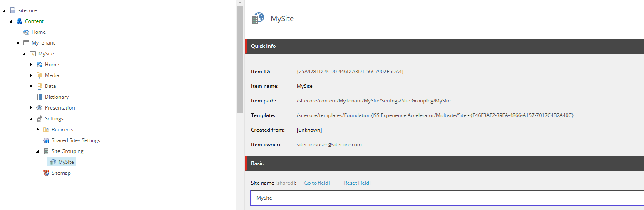The width and height of the screenshot is (644, 210).
Task: Expand the Home node under MySite
Action: pyautogui.click(x=31, y=64)
